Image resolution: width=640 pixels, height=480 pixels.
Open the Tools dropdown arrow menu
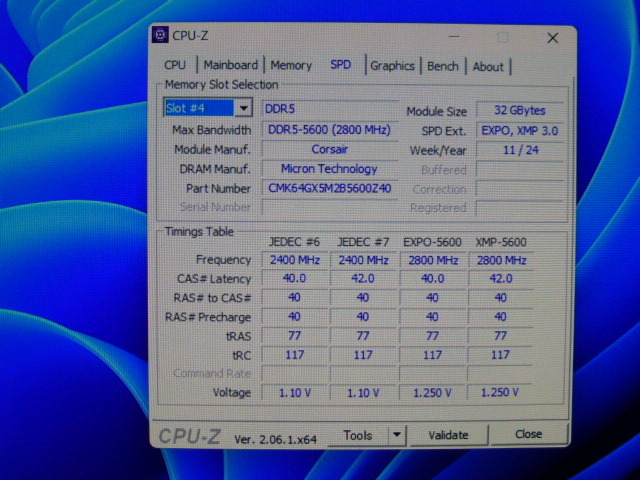pyautogui.click(x=396, y=435)
